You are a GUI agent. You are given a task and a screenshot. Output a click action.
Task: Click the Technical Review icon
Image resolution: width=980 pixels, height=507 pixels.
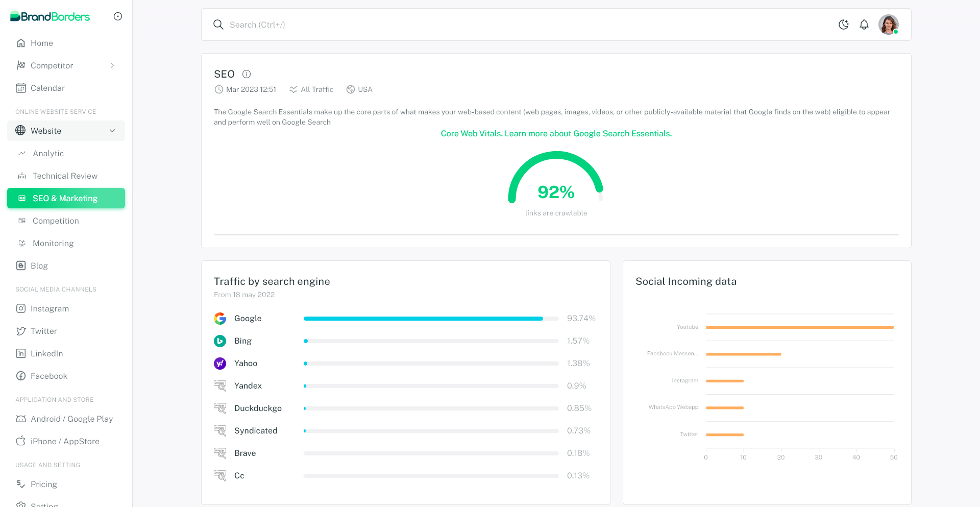[22, 176]
